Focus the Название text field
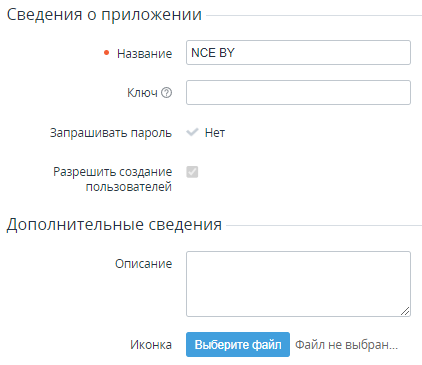The width and height of the screenshot is (422, 365). point(298,53)
